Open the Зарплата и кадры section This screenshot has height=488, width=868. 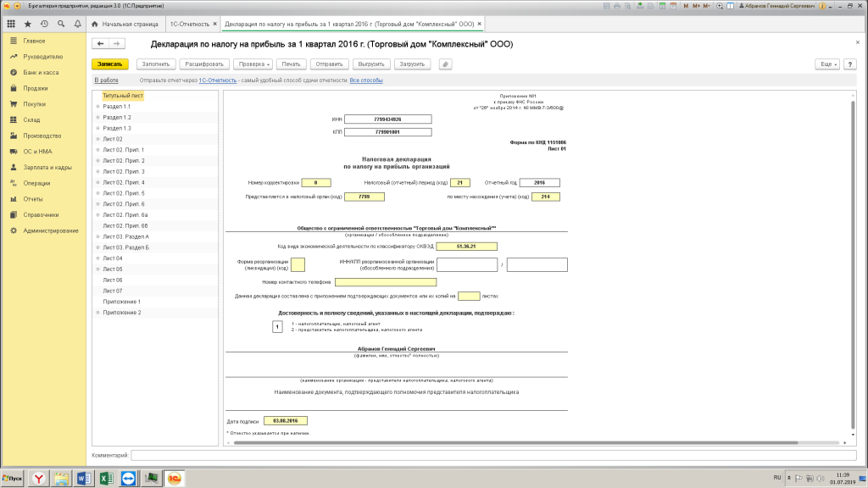53,167
